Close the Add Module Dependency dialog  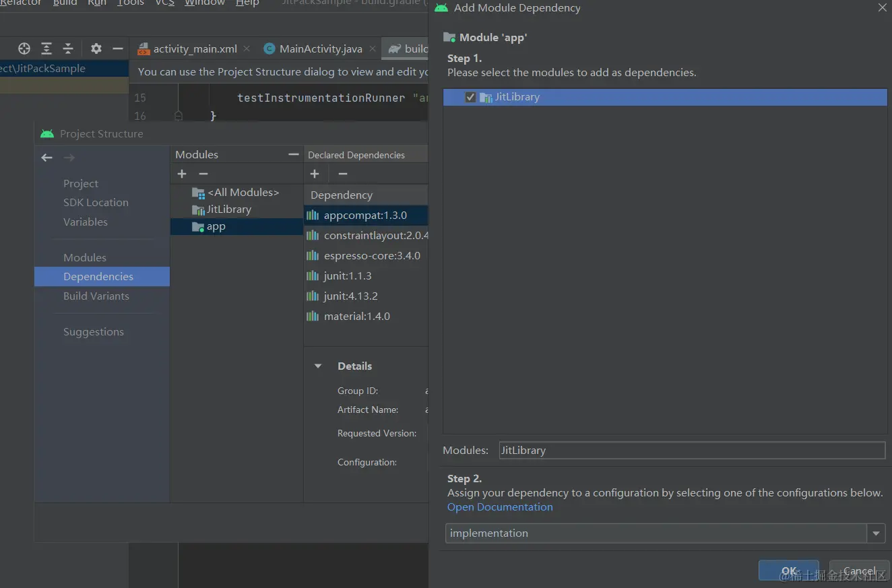[882, 8]
